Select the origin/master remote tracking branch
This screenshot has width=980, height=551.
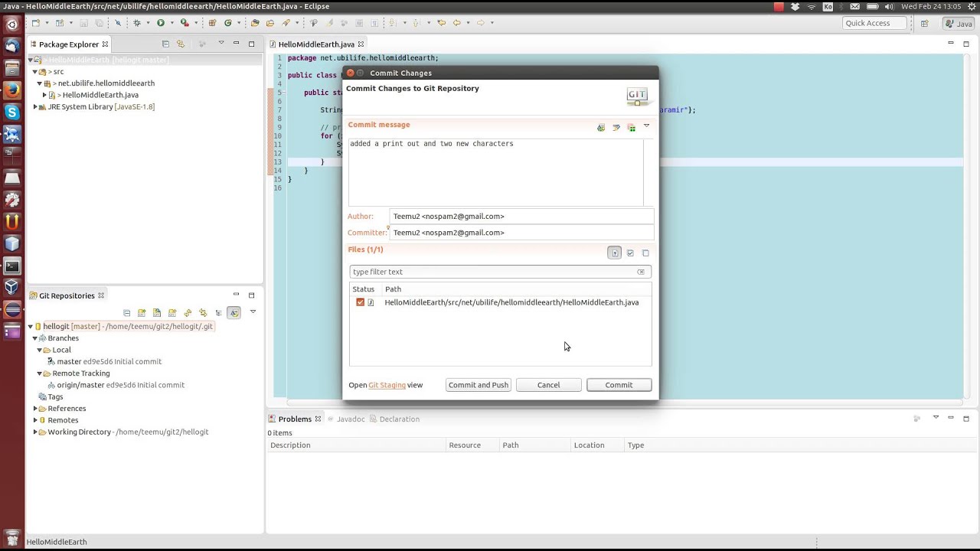click(x=115, y=385)
